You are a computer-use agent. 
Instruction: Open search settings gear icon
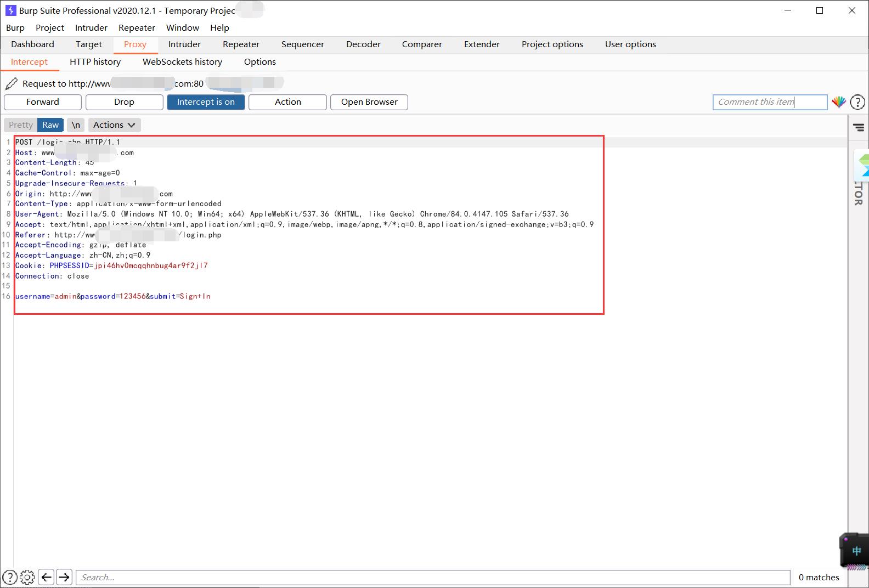27,577
